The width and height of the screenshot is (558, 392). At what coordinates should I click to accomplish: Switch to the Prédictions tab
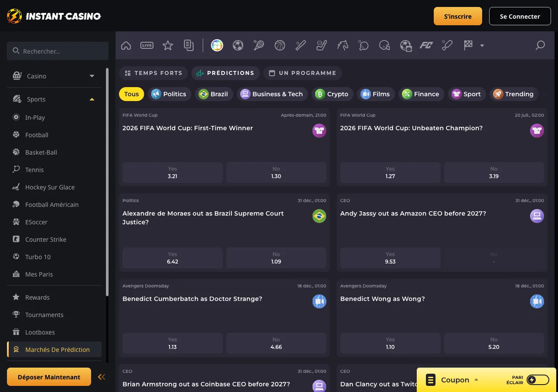click(x=225, y=73)
